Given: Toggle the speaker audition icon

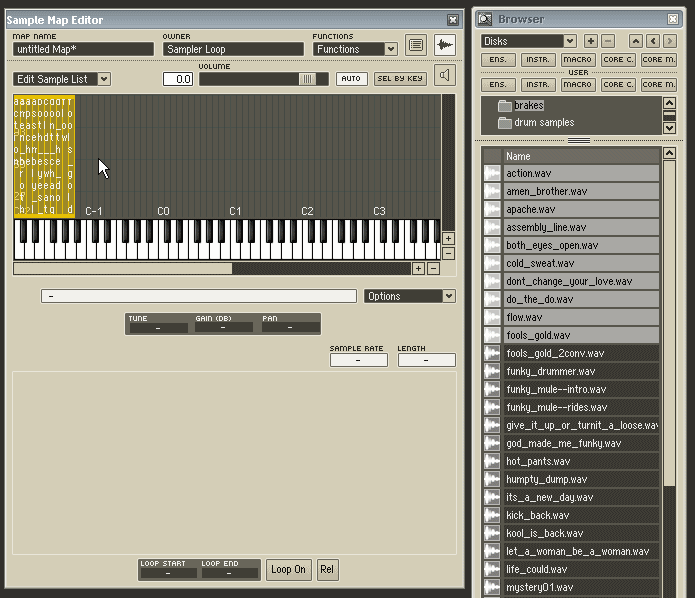Looking at the screenshot, I should point(445,75).
